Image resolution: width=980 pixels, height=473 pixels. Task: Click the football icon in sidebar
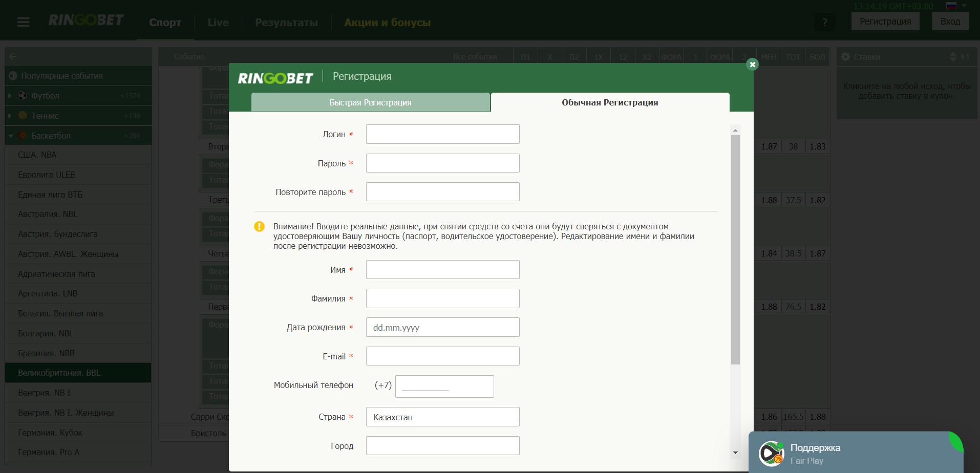tap(23, 95)
